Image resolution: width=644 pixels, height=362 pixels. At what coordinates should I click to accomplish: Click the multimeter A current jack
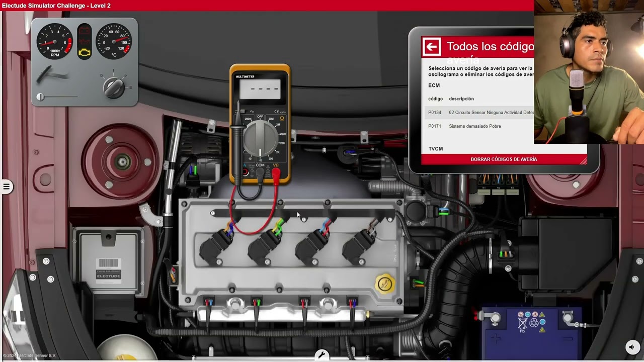tap(245, 172)
